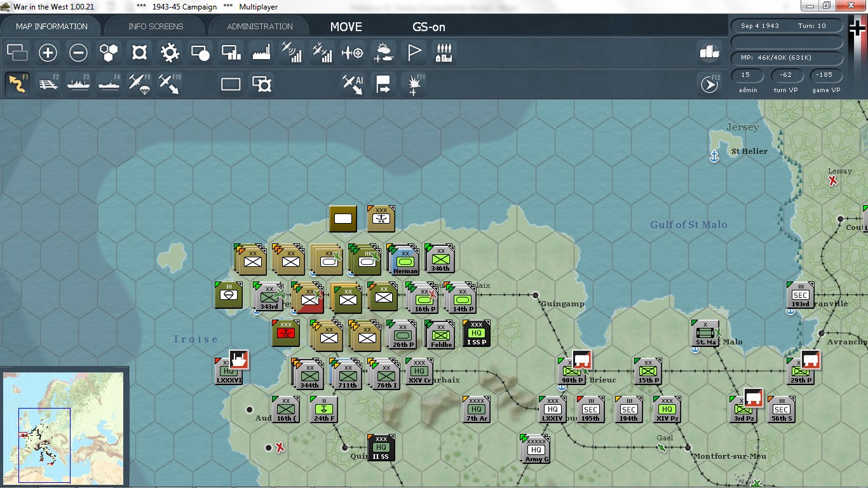Click the MOVE mode label
This screenshot has width=868, height=488.
(x=346, y=27)
